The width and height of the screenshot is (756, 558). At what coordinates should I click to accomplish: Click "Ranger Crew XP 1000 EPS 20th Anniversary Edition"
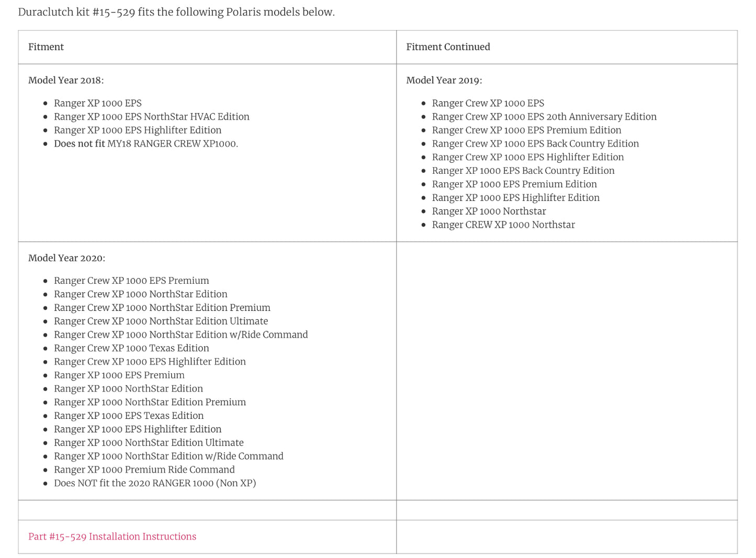(x=544, y=117)
